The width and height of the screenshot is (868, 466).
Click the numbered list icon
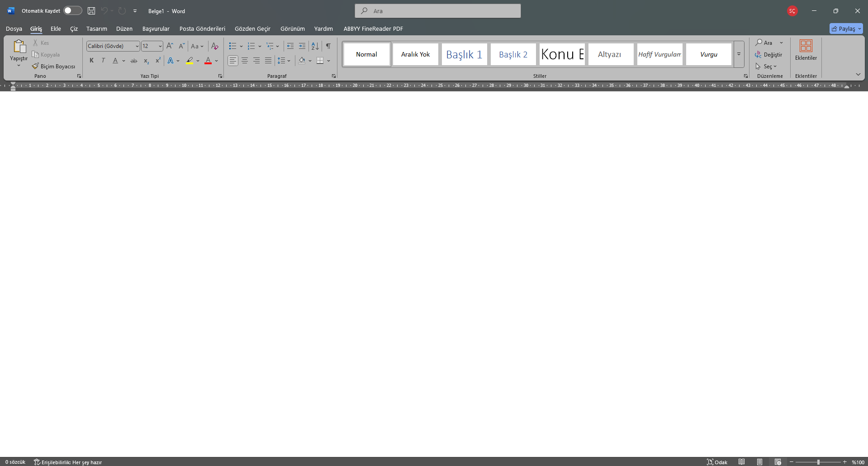click(251, 46)
